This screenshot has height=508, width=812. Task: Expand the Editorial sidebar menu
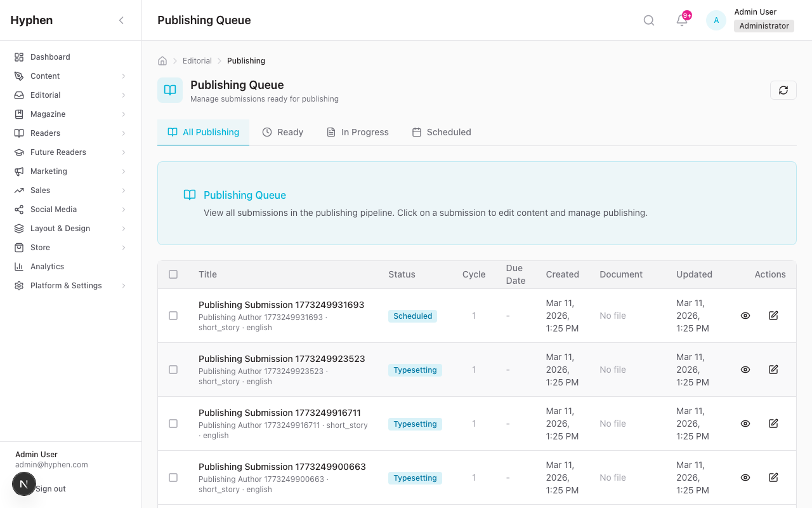[x=45, y=95]
